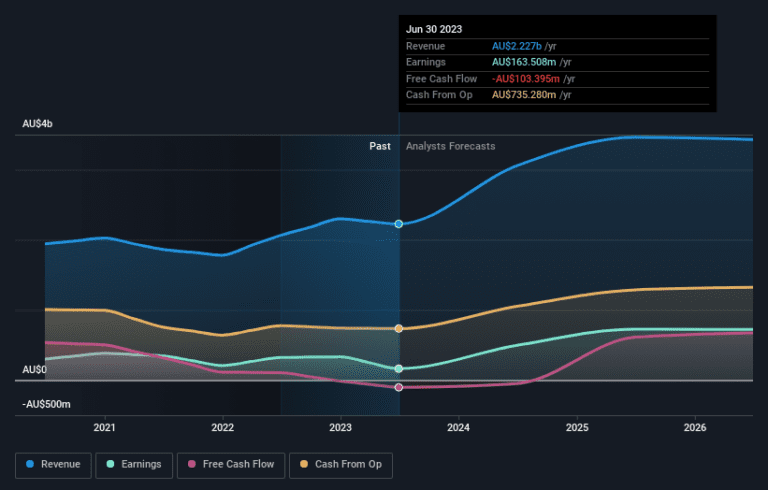
Task: Click the 2021 axis label
Action: [x=104, y=428]
